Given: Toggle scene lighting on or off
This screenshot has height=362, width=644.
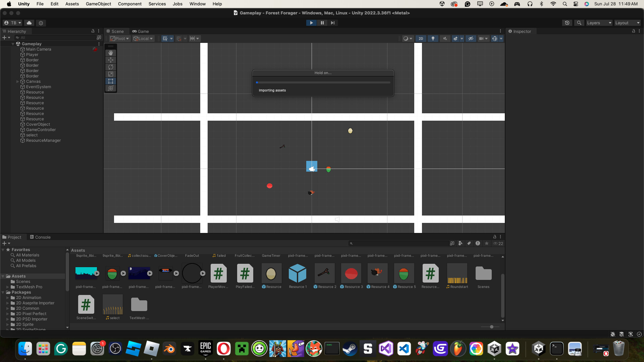Looking at the screenshot, I should pos(433,39).
